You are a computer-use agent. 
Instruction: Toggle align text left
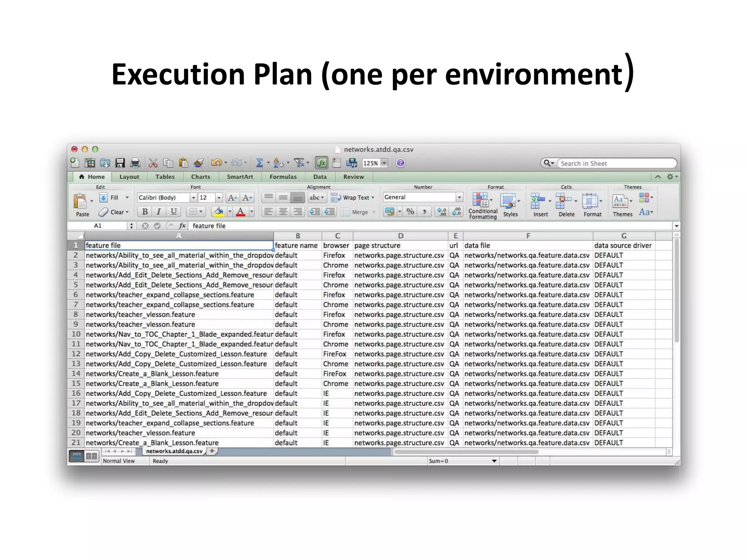click(x=268, y=212)
